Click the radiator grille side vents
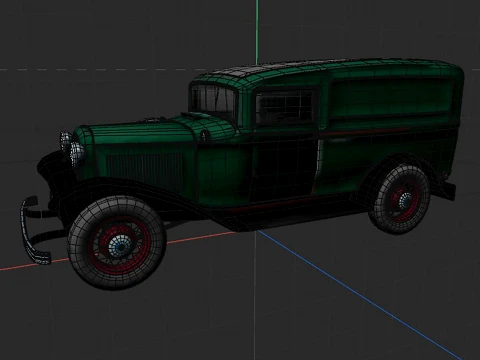 (x=145, y=171)
